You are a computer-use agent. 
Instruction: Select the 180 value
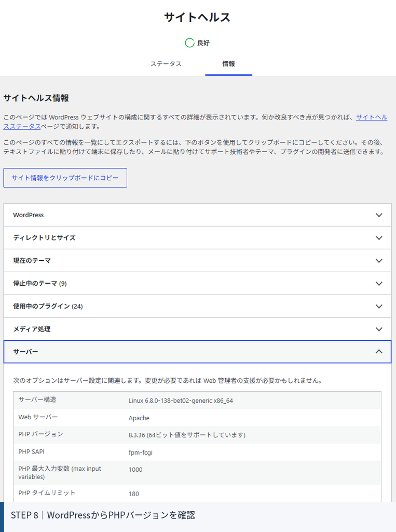[x=134, y=494]
